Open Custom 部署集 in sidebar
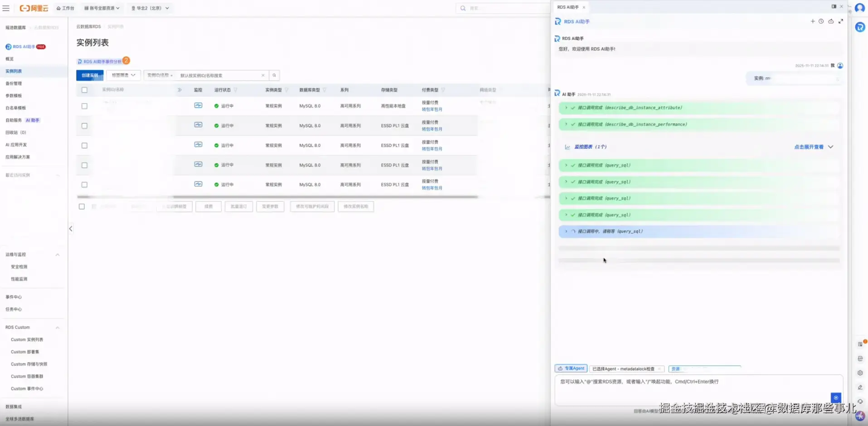The width and height of the screenshot is (868, 426). point(25,352)
